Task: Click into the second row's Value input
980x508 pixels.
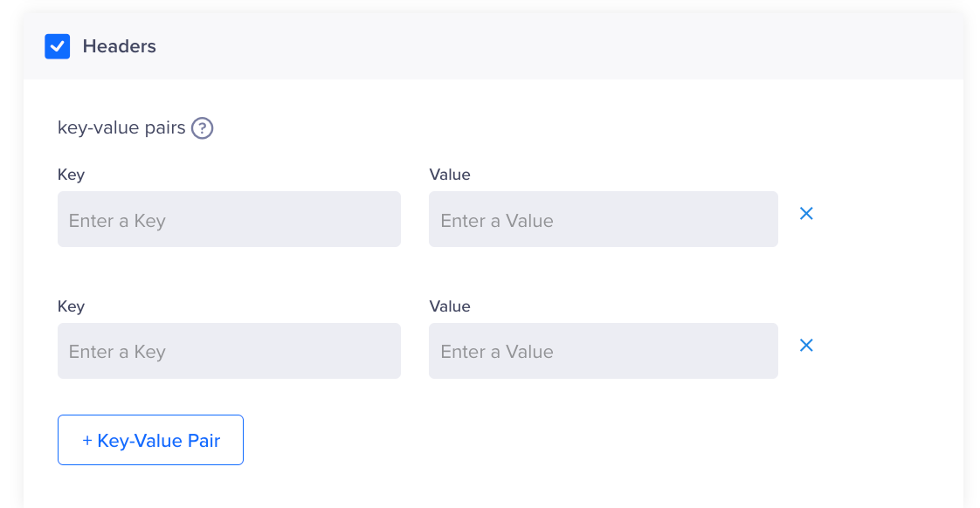Action: pyautogui.click(x=603, y=351)
